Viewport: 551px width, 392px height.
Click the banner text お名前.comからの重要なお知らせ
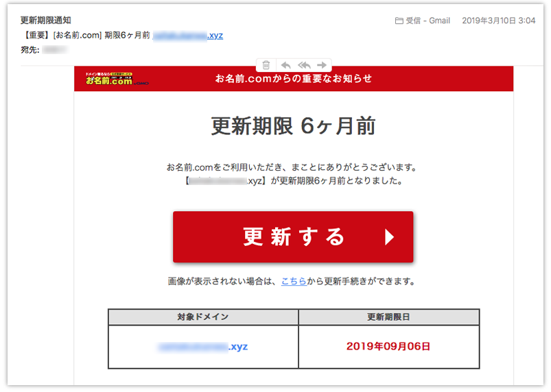[294, 79]
